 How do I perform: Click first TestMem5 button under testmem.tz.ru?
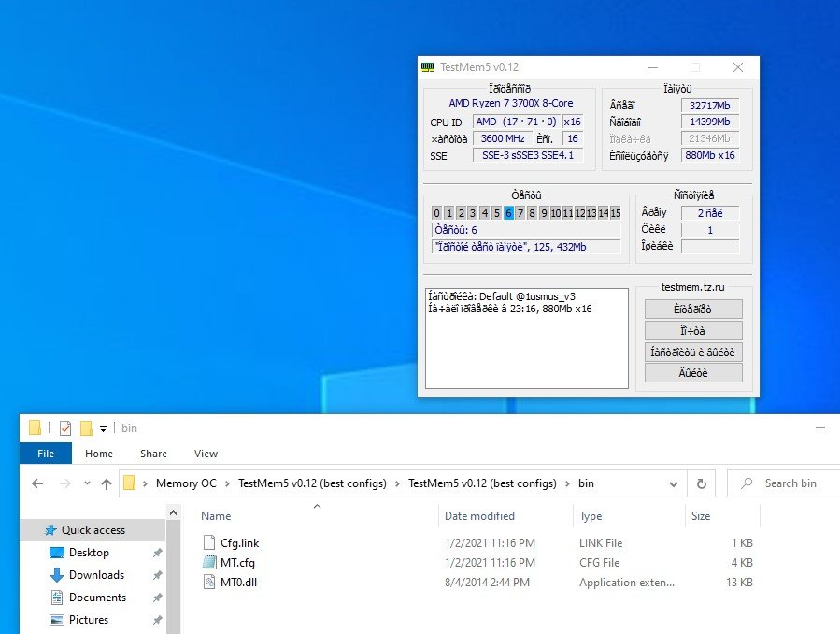(x=693, y=310)
